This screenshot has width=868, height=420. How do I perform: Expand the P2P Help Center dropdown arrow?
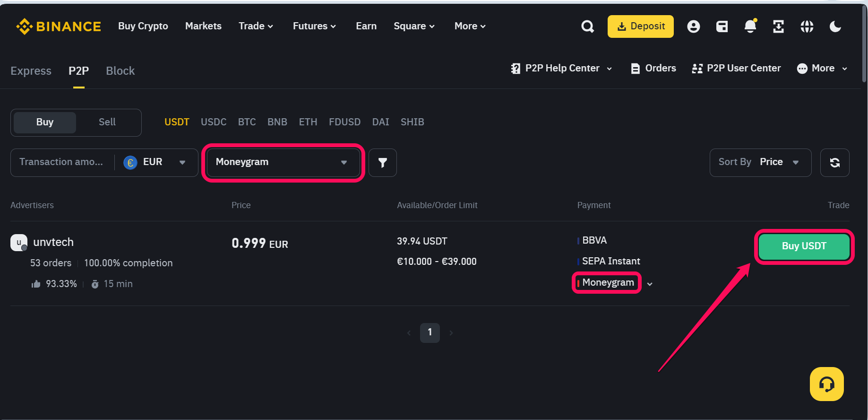(x=610, y=69)
